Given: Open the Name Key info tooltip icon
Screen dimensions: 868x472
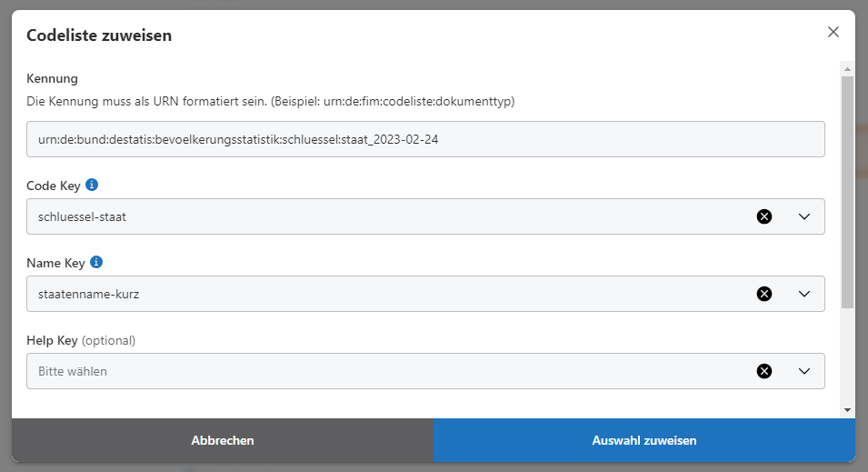Looking at the screenshot, I should [96, 262].
